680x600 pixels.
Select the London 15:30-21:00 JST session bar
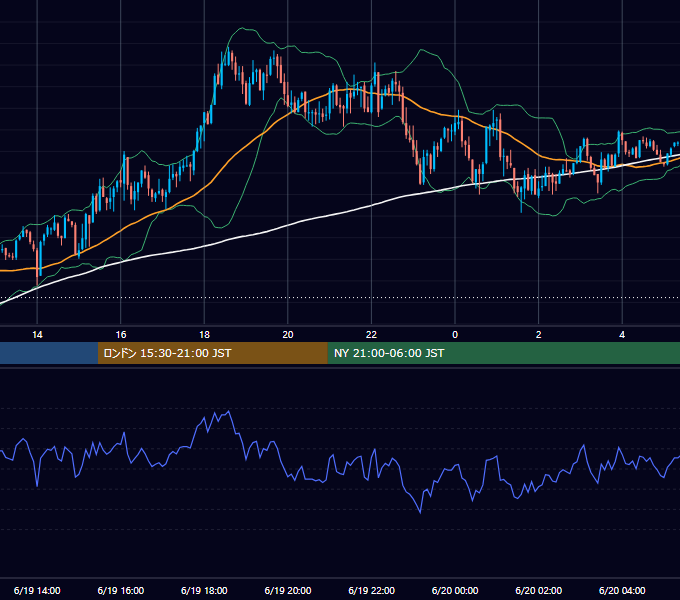(212, 353)
